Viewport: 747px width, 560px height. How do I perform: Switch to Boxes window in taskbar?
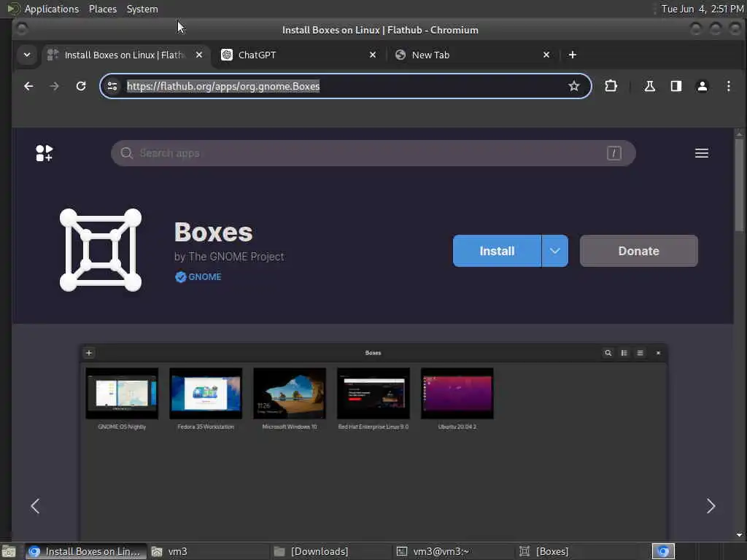(576, 551)
